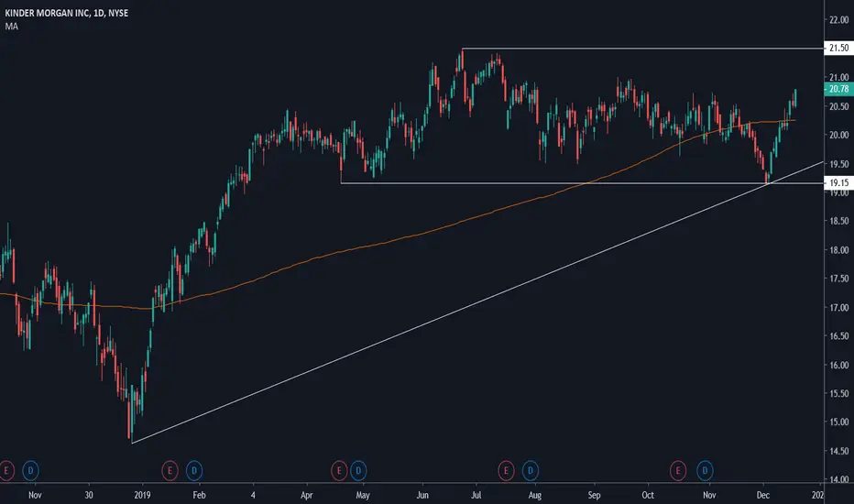Click the Aug label on time axis
The width and height of the screenshot is (854, 504).
pos(535,495)
